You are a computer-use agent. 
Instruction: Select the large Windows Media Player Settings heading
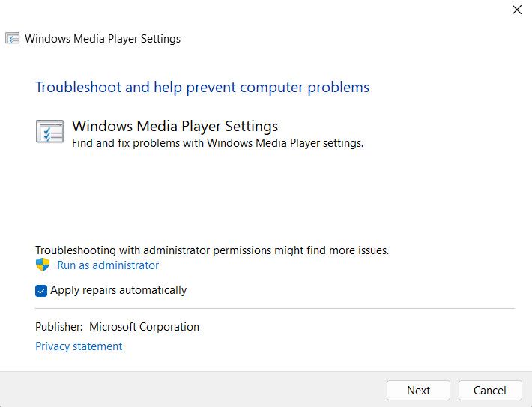point(175,126)
